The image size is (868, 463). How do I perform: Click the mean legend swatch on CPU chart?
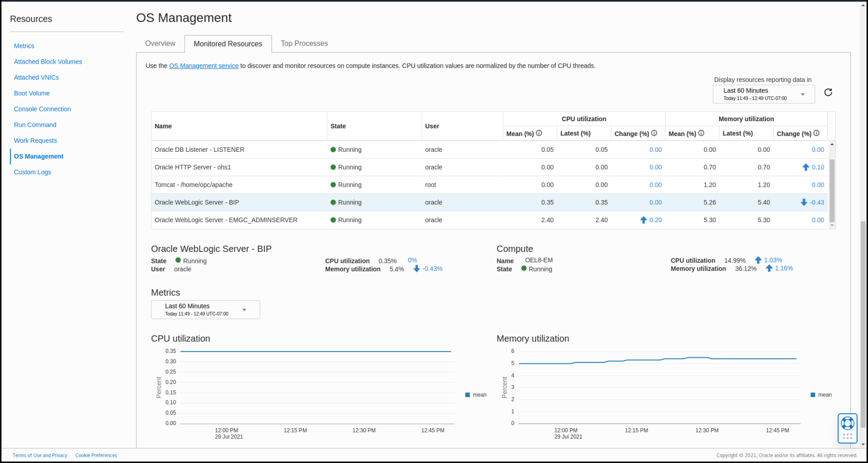468,395
